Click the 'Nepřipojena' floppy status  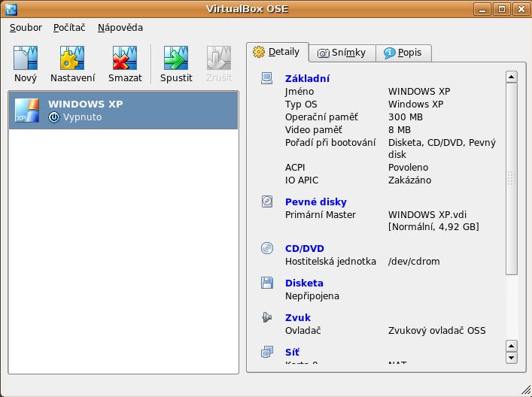coord(312,296)
